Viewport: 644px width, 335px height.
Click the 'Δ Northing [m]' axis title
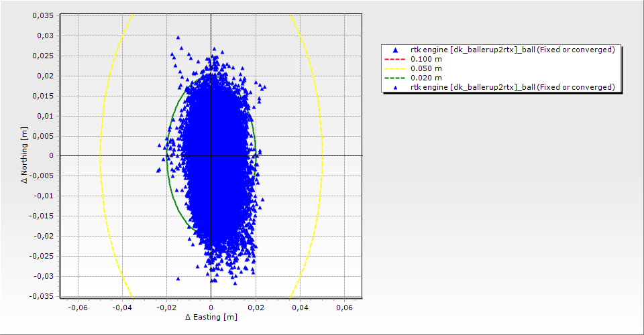(25, 155)
